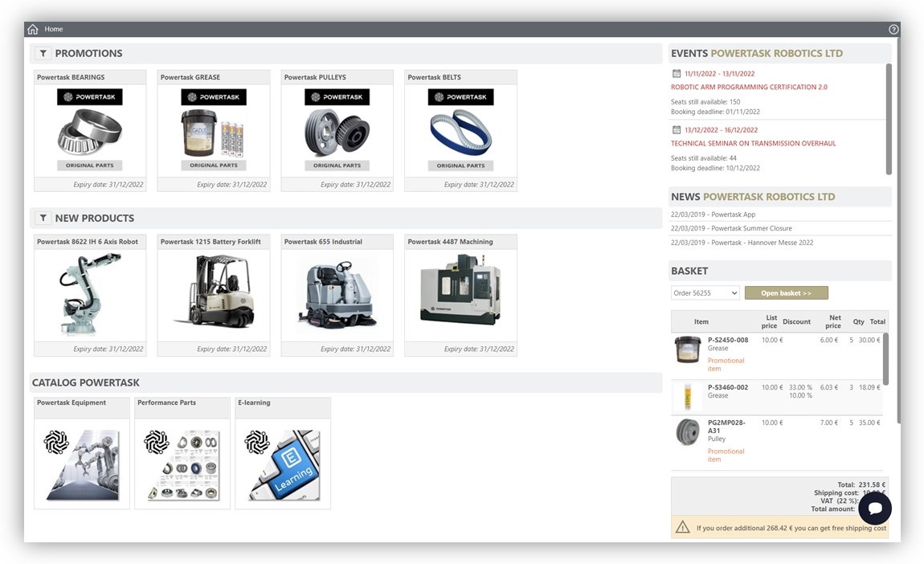Click the Open basket button
Screen dimensions: 924x564
pyautogui.click(x=786, y=293)
